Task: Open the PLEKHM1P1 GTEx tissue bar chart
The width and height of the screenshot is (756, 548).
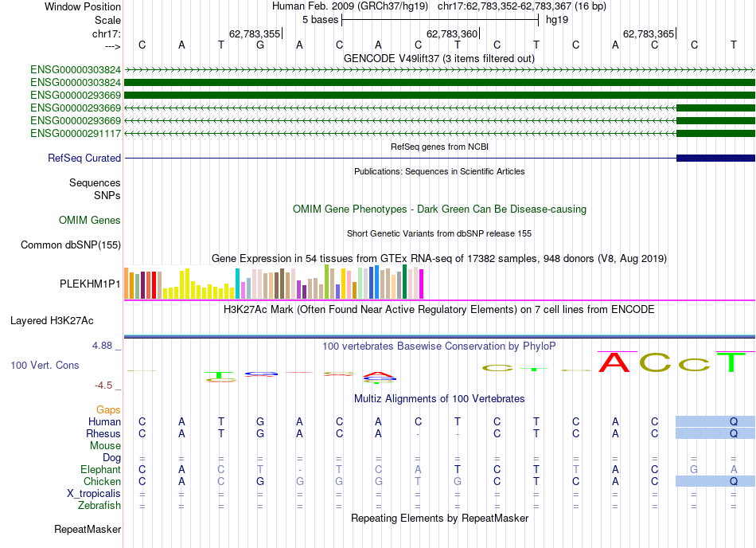Action: (x=274, y=282)
